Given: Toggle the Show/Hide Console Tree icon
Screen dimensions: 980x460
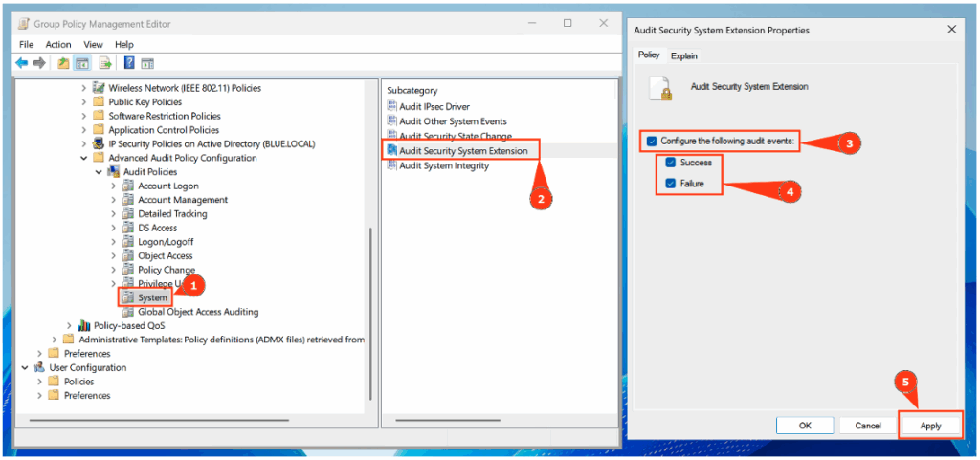Looking at the screenshot, I should point(82,63).
